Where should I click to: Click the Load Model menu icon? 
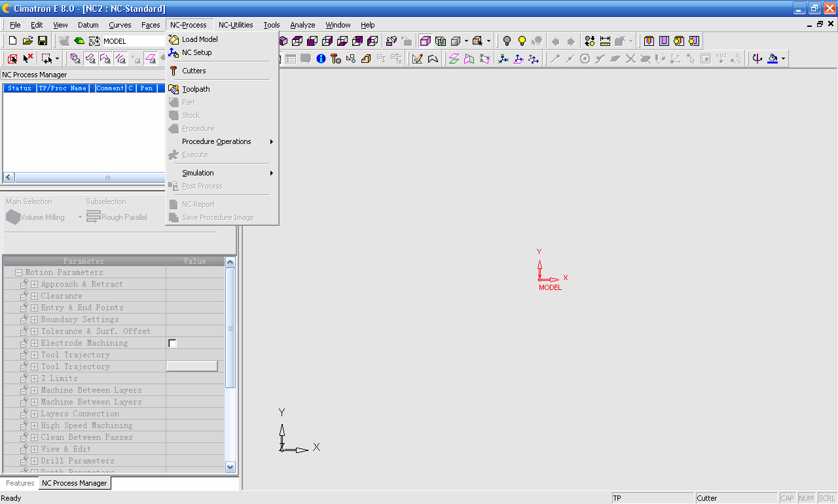tap(173, 39)
